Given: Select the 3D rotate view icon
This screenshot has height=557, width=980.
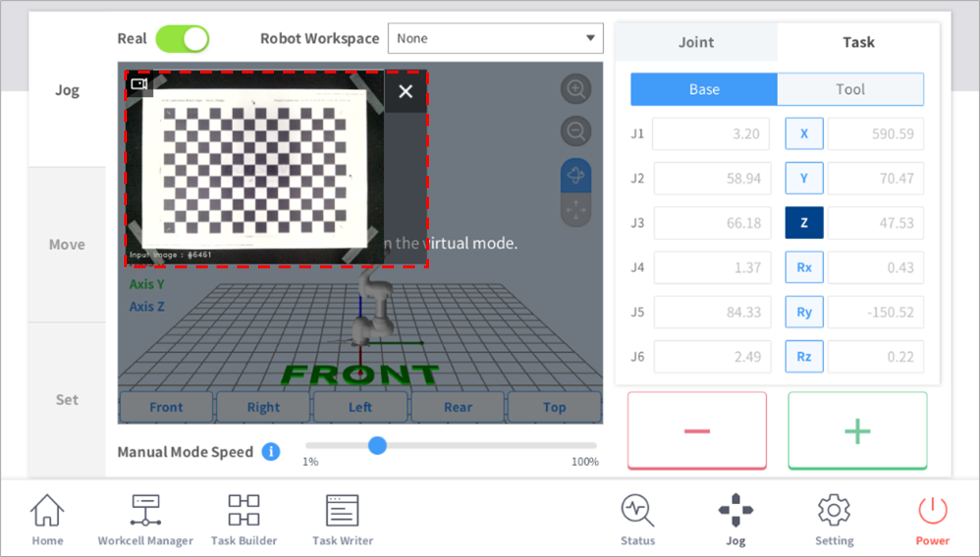Looking at the screenshot, I should click(x=576, y=175).
